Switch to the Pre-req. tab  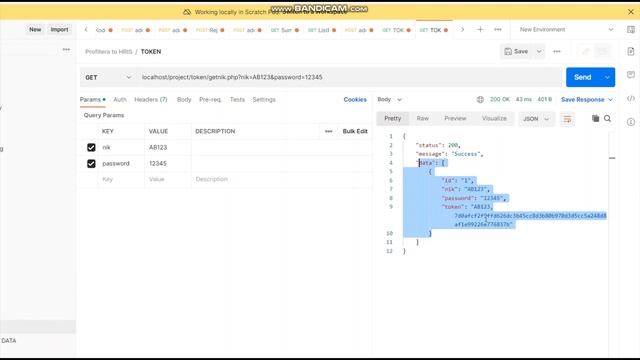pos(210,100)
